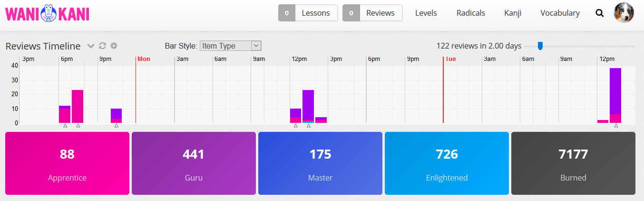Viewport: 644px width, 201px height.
Task: Click the 'Reviews Timeline' heading
Action: tap(43, 46)
